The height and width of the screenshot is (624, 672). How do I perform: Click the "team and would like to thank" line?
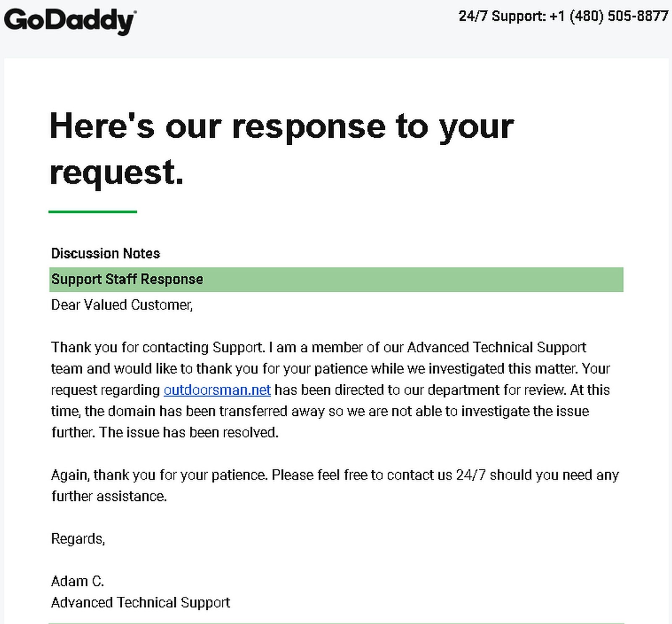tap(330, 368)
